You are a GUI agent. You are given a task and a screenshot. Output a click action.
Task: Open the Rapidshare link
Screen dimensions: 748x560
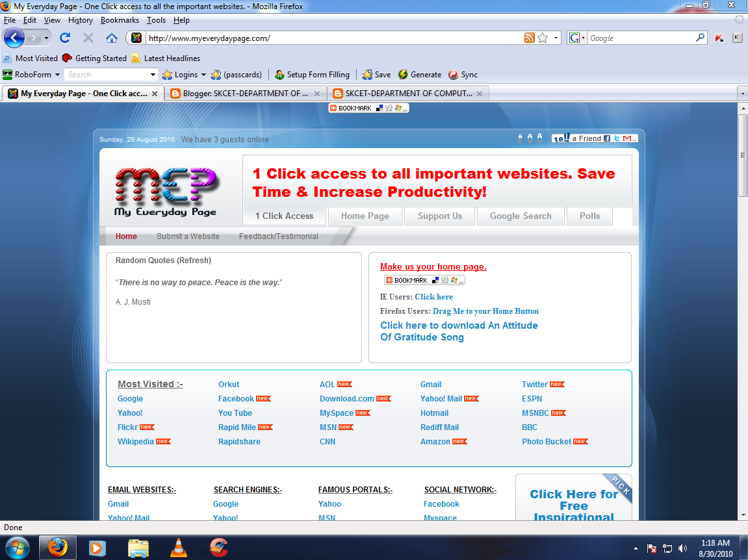[239, 441]
